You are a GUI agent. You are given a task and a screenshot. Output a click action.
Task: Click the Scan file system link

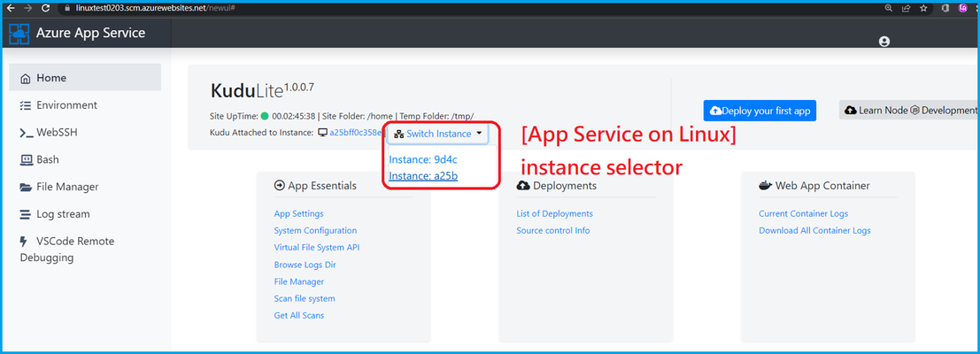305,298
